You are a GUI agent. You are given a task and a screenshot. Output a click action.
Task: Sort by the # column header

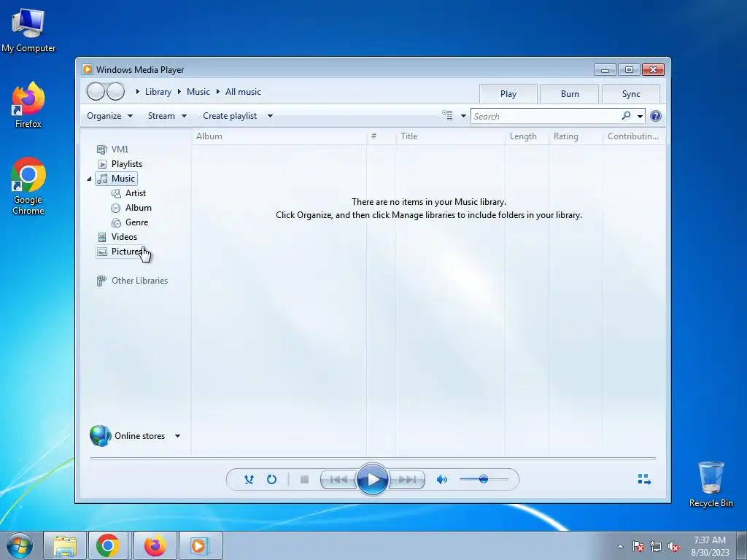381,136
